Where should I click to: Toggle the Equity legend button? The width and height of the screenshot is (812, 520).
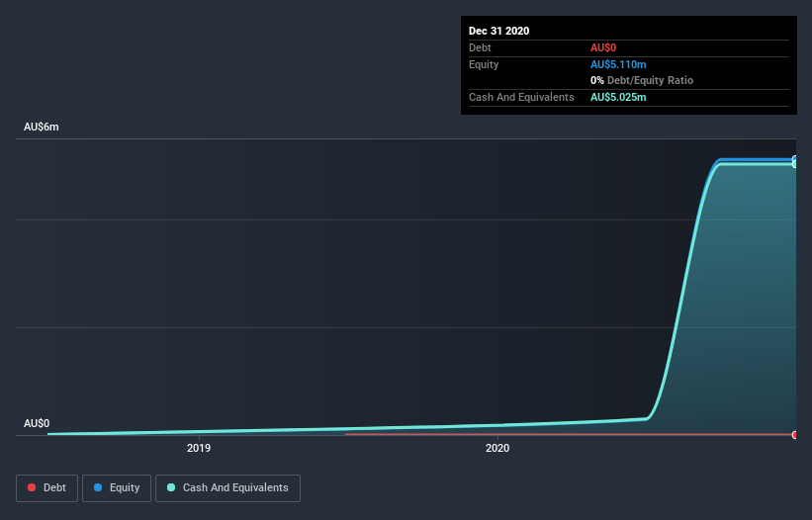[x=117, y=488]
